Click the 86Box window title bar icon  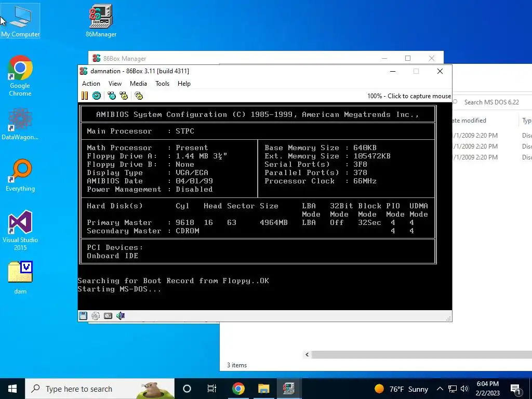coord(84,71)
